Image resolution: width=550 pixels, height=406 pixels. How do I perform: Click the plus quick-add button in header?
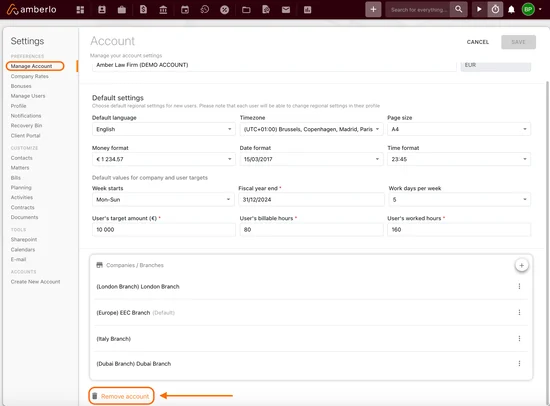click(373, 9)
